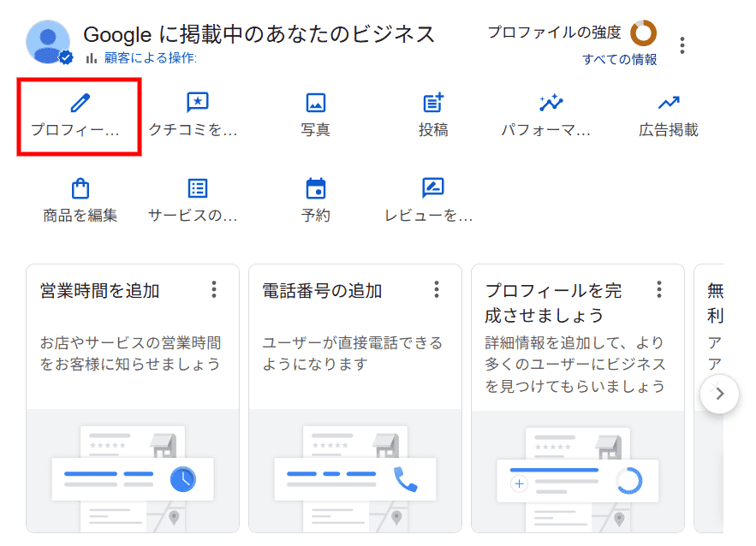Open 営業時間を追加 card three-dot menu
The height and width of the screenshot is (546, 756).
(214, 289)
